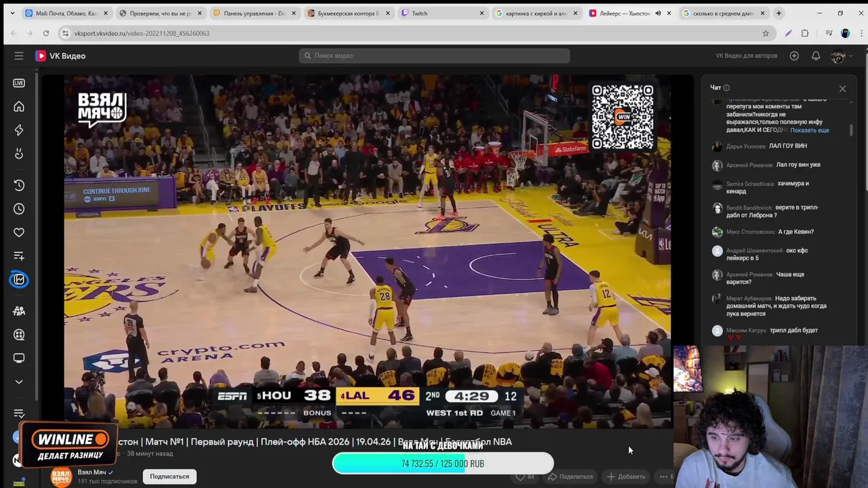Switch to the картинка с киркой tab

pyautogui.click(x=536, y=13)
